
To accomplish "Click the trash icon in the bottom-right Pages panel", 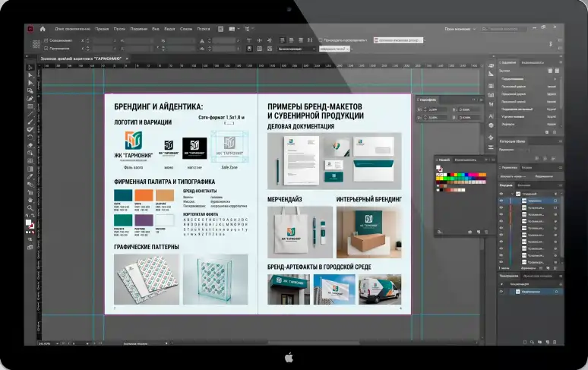I will click(x=555, y=342).
